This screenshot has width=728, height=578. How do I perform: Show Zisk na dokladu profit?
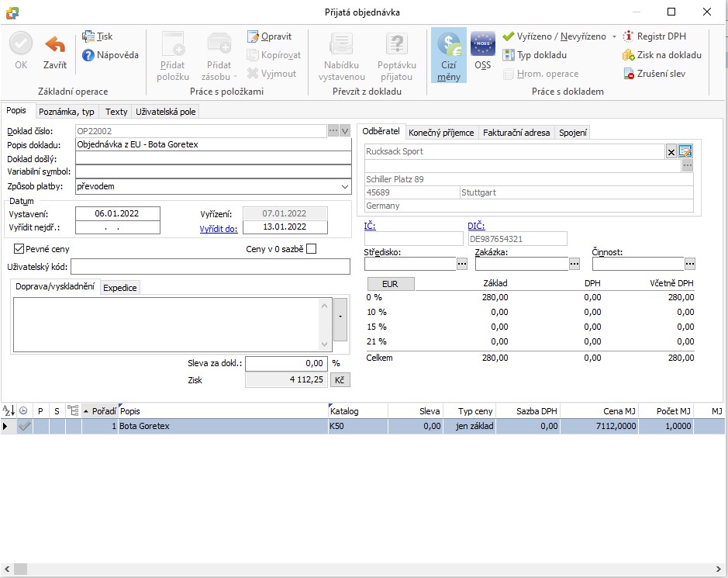[x=661, y=55]
